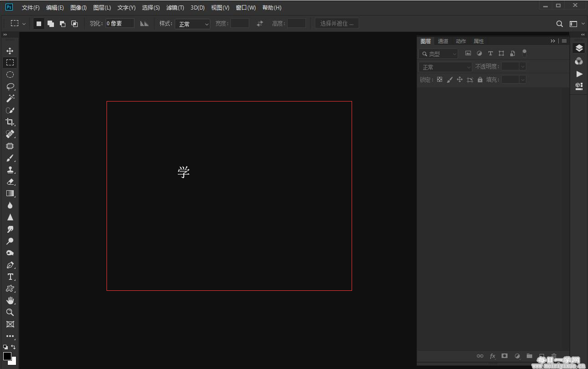The image size is (588, 369).
Task: Enable Subtract from Selection mode
Action: point(63,23)
